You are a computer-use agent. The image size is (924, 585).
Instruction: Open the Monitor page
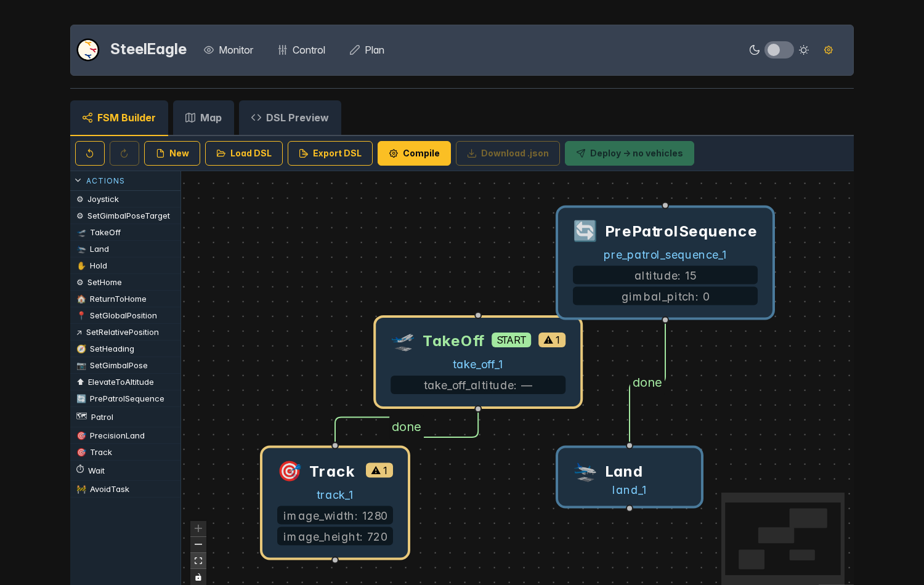pyautogui.click(x=229, y=50)
